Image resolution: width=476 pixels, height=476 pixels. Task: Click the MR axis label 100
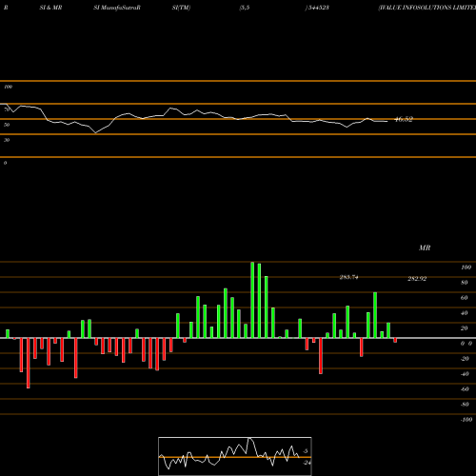tap(466, 268)
